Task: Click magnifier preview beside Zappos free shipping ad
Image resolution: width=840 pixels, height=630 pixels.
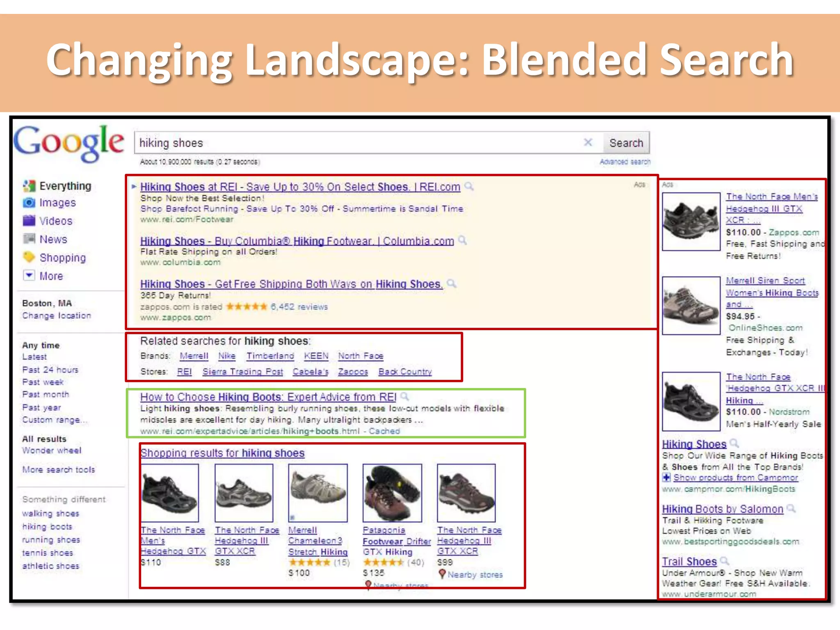Action: [x=451, y=283]
